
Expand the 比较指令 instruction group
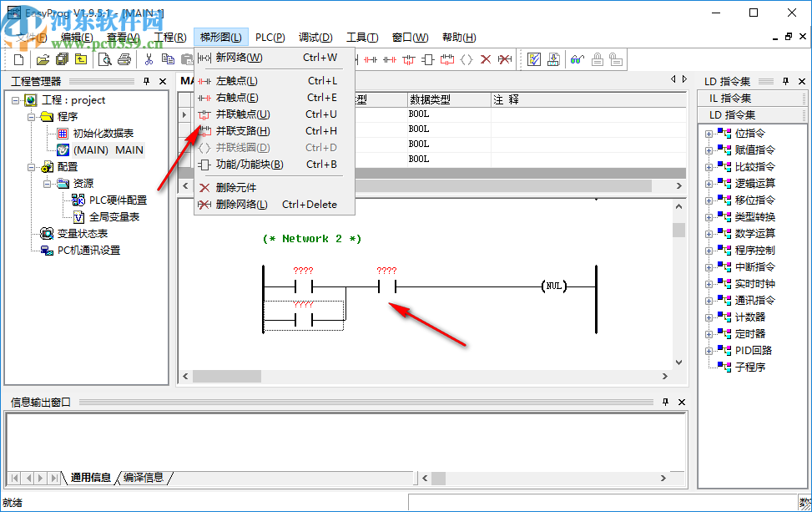coord(709,167)
